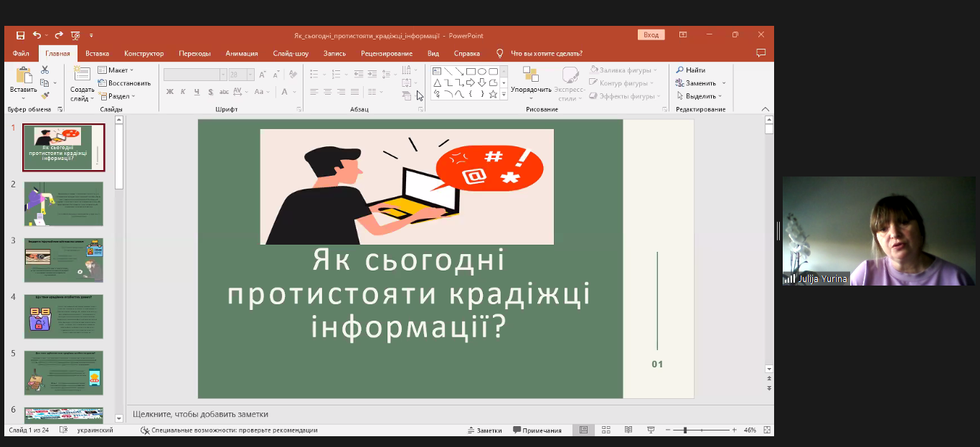Screen dimensions: 980x447
Task: Expand the Создать слайд dropdown arrow
Action: click(x=93, y=99)
